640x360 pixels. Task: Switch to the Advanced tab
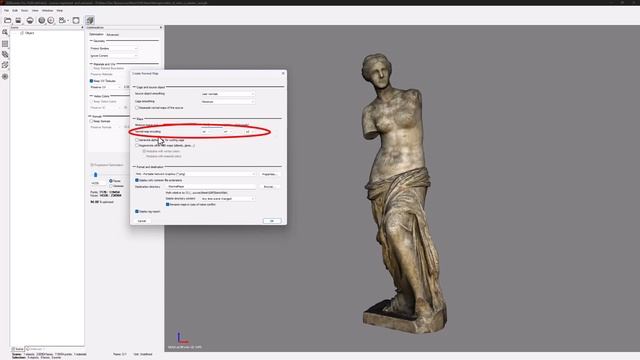click(x=112, y=35)
